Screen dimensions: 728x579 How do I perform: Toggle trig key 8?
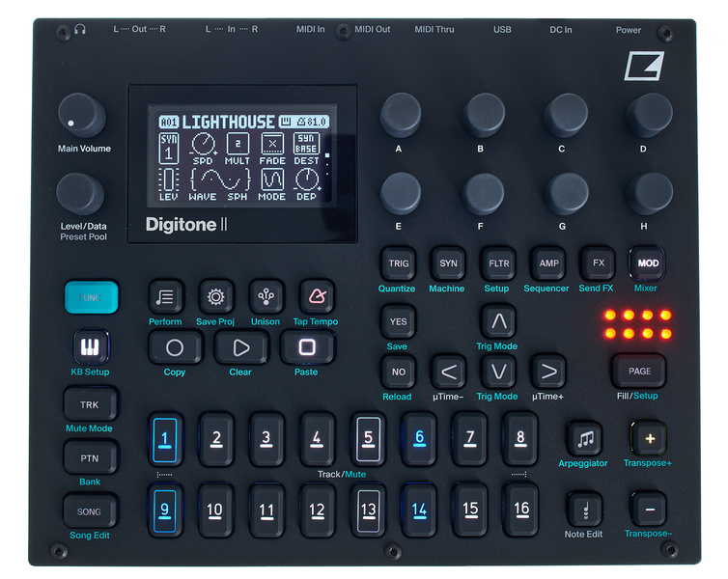pyautogui.click(x=520, y=439)
